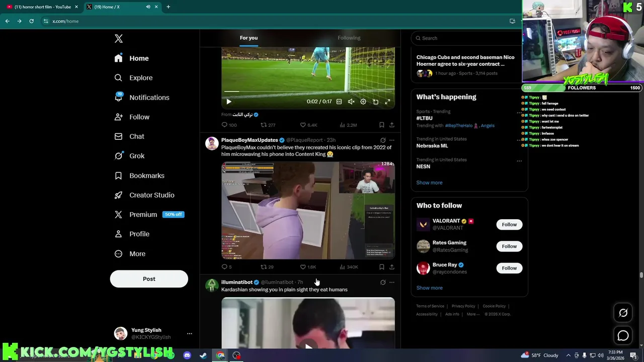Open Chat in the sidebar
The width and height of the screenshot is (644, 362).
[129, 136]
